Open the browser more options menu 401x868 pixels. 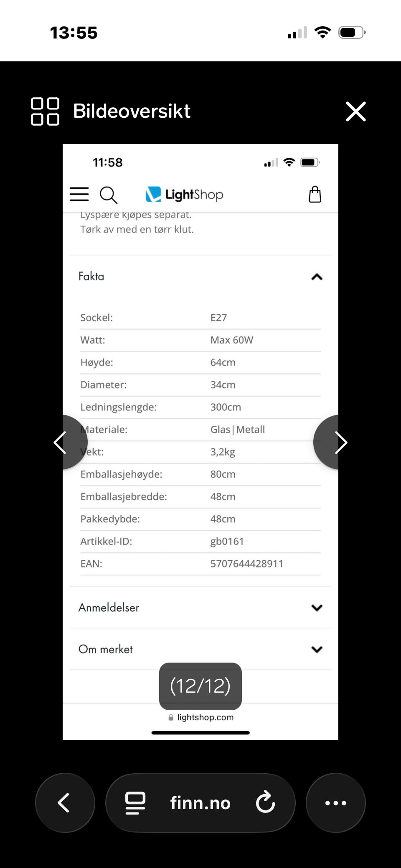(x=335, y=802)
